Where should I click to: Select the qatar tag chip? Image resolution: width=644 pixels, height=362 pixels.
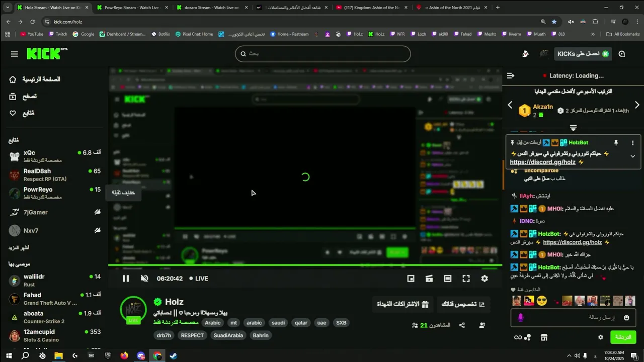point(301,323)
